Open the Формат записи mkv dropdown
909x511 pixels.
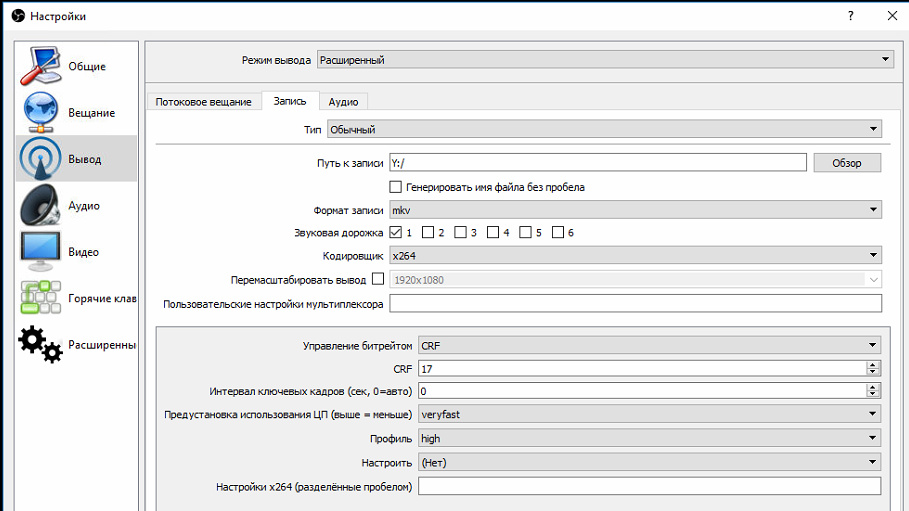(x=635, y=209)
